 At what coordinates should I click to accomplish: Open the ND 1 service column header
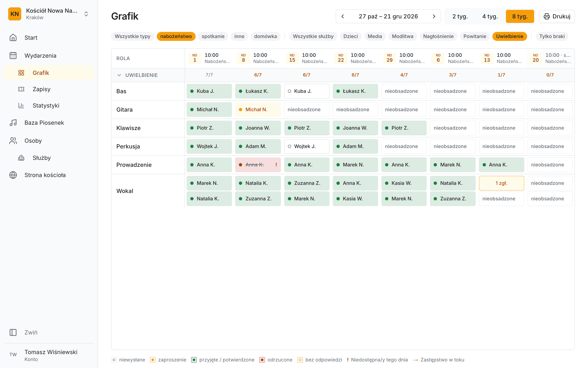click(x=209, y=58)
